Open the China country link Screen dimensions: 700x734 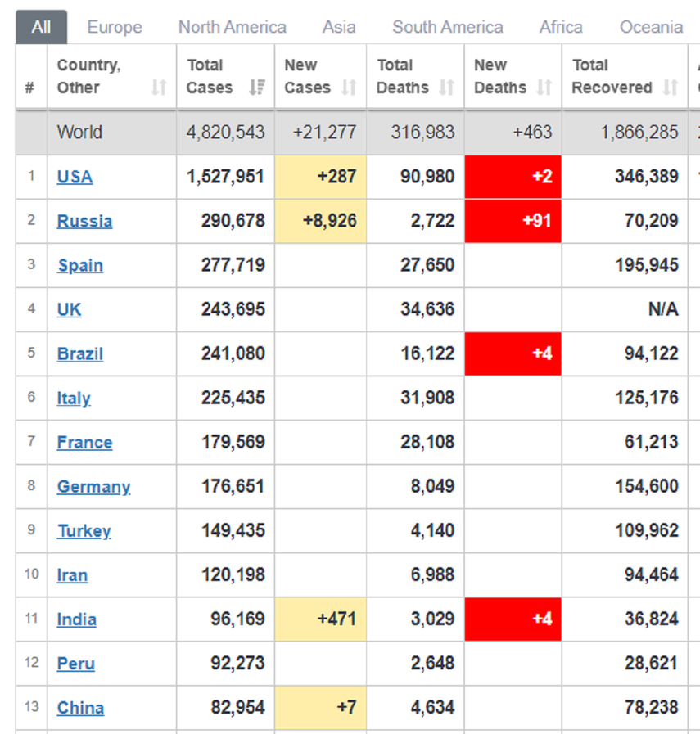tap(80, 708)
